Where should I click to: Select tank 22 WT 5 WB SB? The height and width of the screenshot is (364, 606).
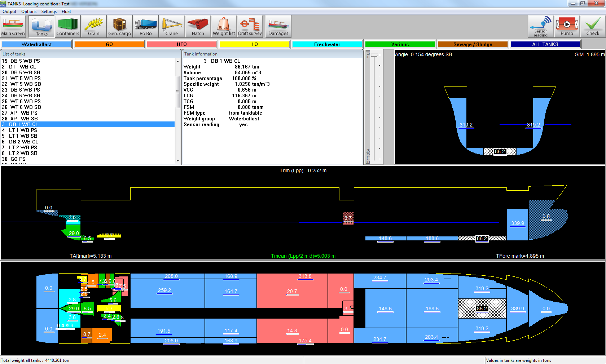tap(88, 84)
